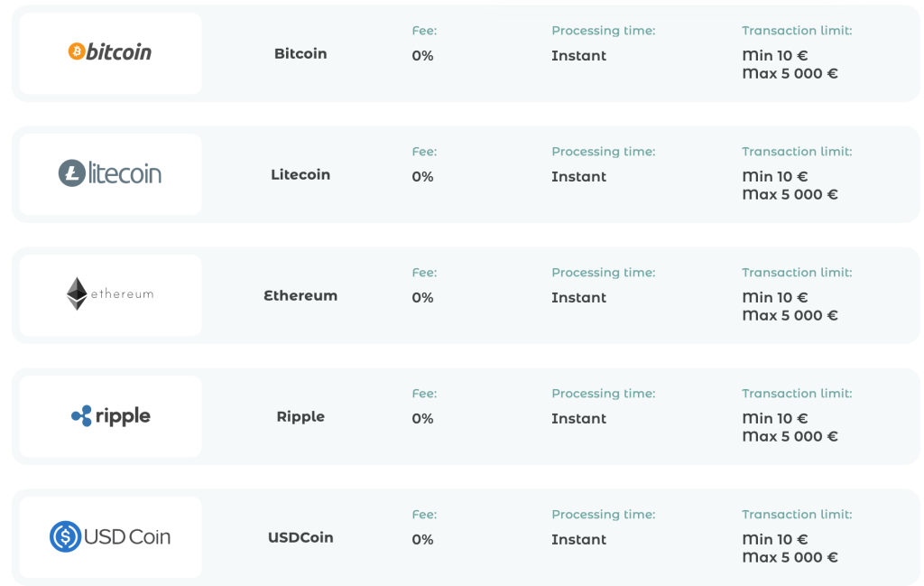Click Bitcoin's 0% fee value

422,56
